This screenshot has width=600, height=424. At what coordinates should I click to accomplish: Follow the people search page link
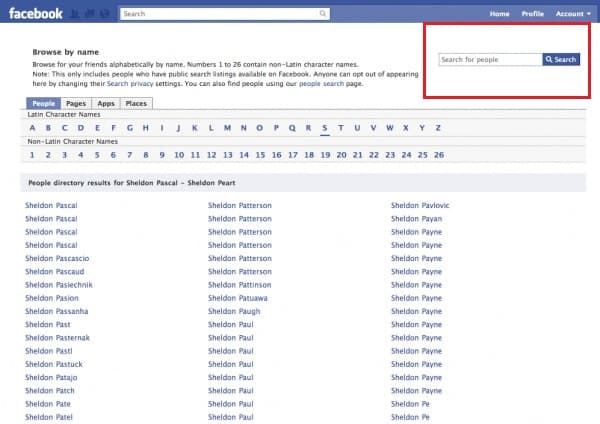[x=318, y=83]
